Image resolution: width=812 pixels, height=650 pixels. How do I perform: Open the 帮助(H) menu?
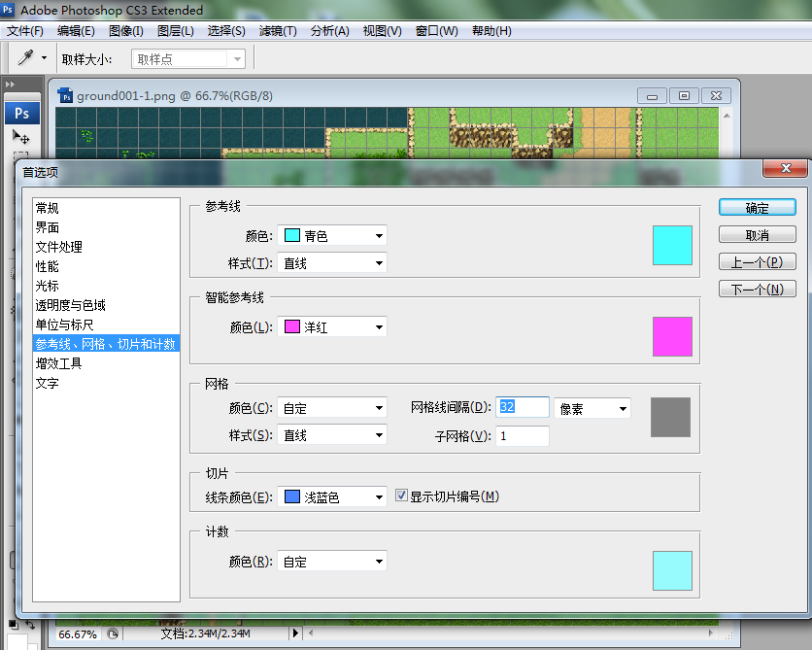click(x=491, y=31)
